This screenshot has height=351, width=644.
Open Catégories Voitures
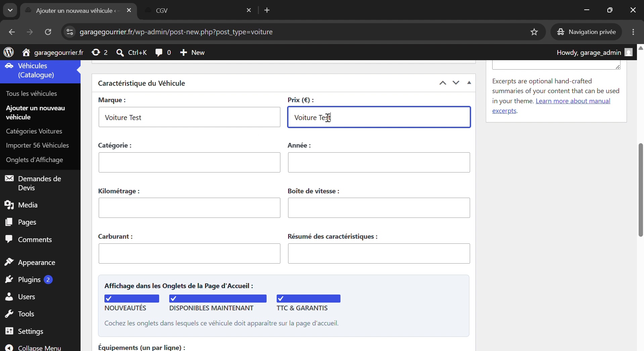(x=34, y=131)
